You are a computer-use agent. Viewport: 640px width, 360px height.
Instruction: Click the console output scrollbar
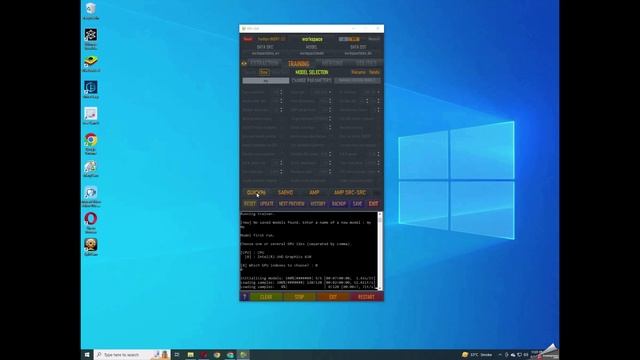click(x=380, y=251)
